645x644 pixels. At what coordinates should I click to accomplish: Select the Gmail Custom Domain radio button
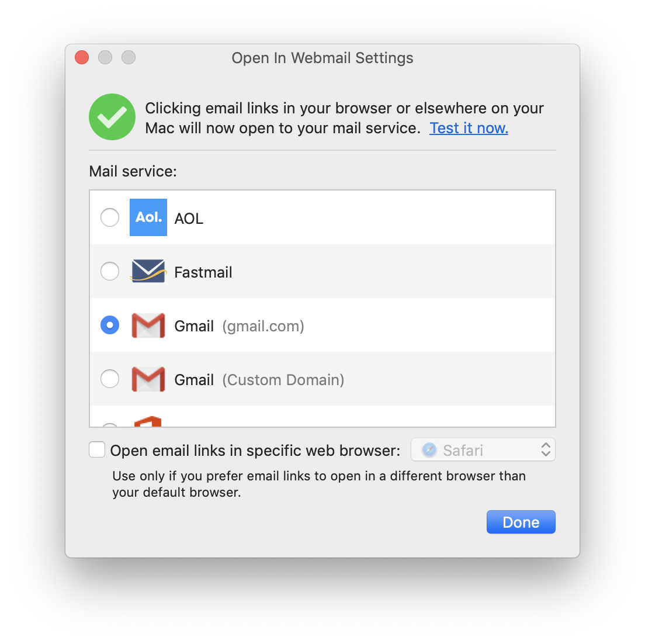tap(110, 379)
